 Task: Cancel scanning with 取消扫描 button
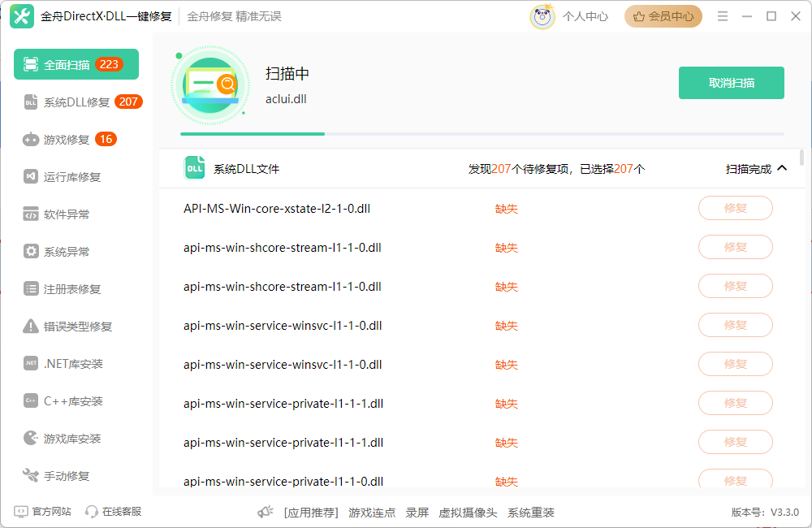coord(732,83)
